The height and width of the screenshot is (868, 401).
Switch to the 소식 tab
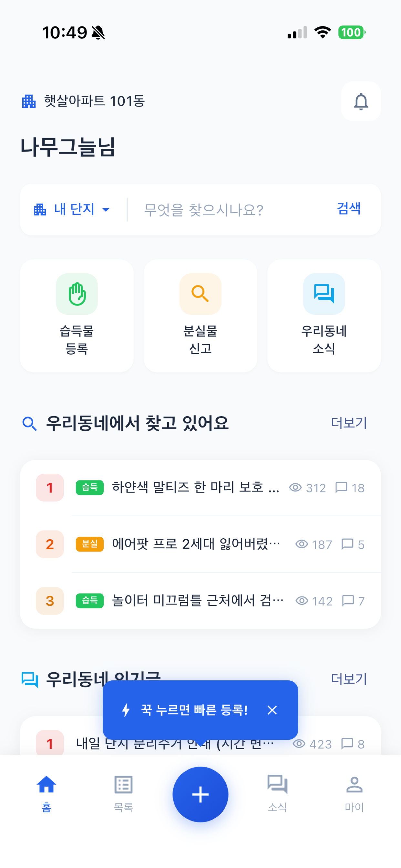[277, 793]
